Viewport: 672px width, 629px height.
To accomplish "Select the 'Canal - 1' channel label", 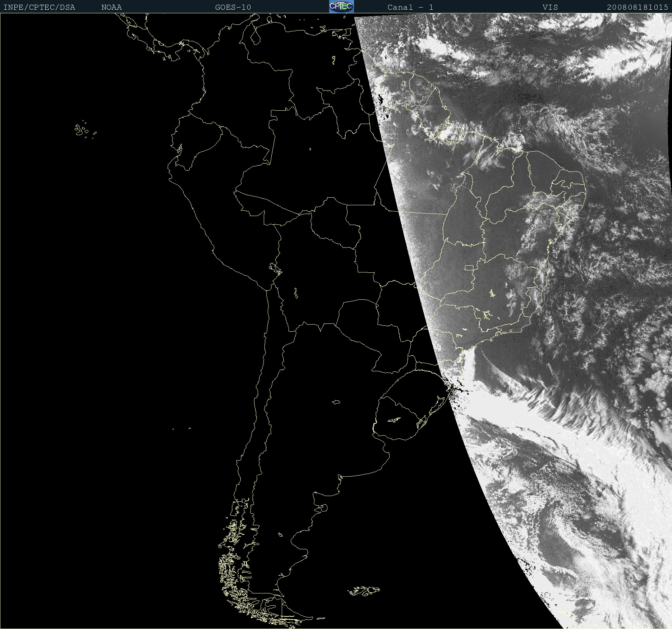I will click(x=410, y=7).
